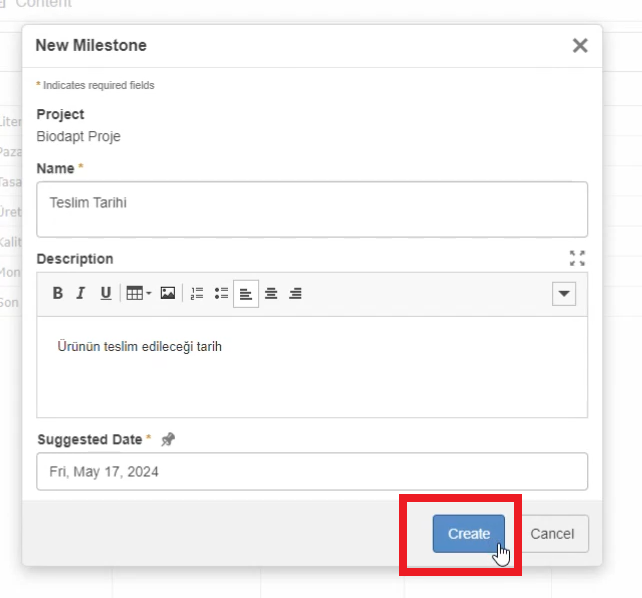Click the Name field containing Teslim Tarihi
This screenshot has height=598, width=642.
311,209
